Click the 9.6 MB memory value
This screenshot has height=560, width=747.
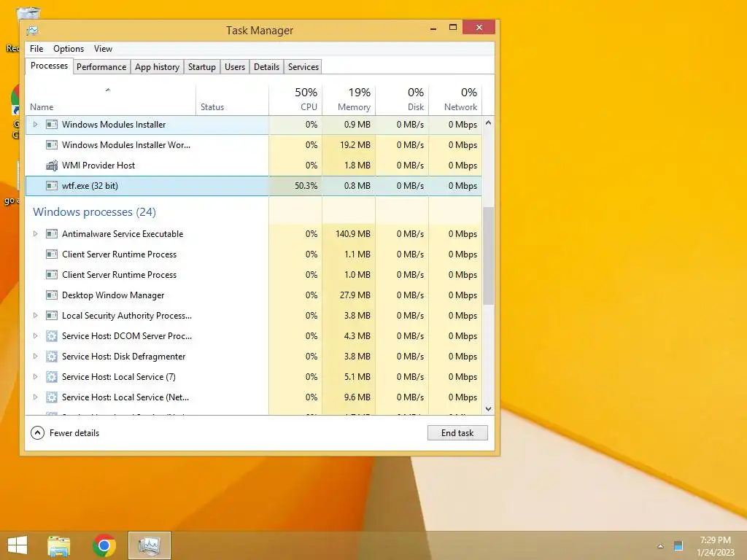(x=357, y=397)
